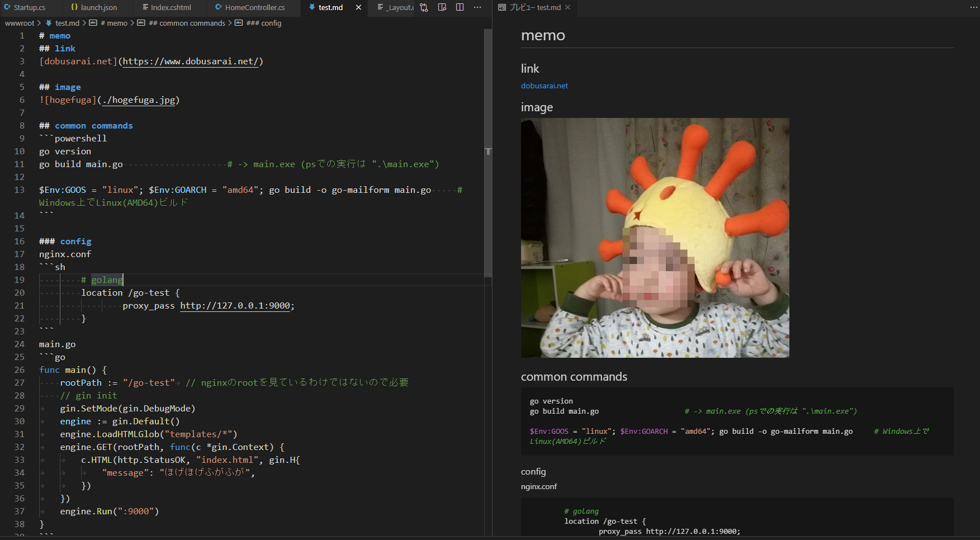The height and width of the screenshot is (540, 980).
Task: Click the C# file icon on Startup.cs tab
Action: tap(7, 7)
